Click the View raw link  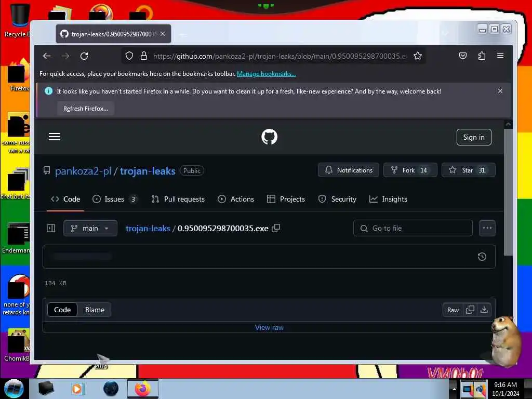(269, 327)
